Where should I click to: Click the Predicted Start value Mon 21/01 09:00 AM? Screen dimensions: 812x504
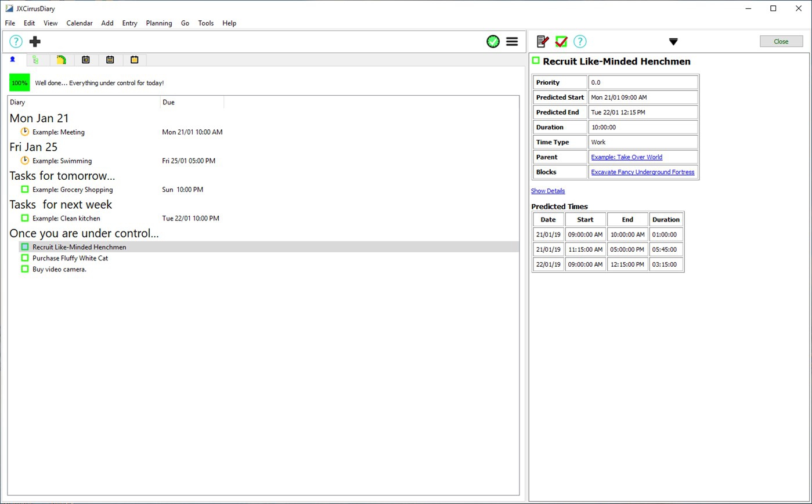[643, 97]
